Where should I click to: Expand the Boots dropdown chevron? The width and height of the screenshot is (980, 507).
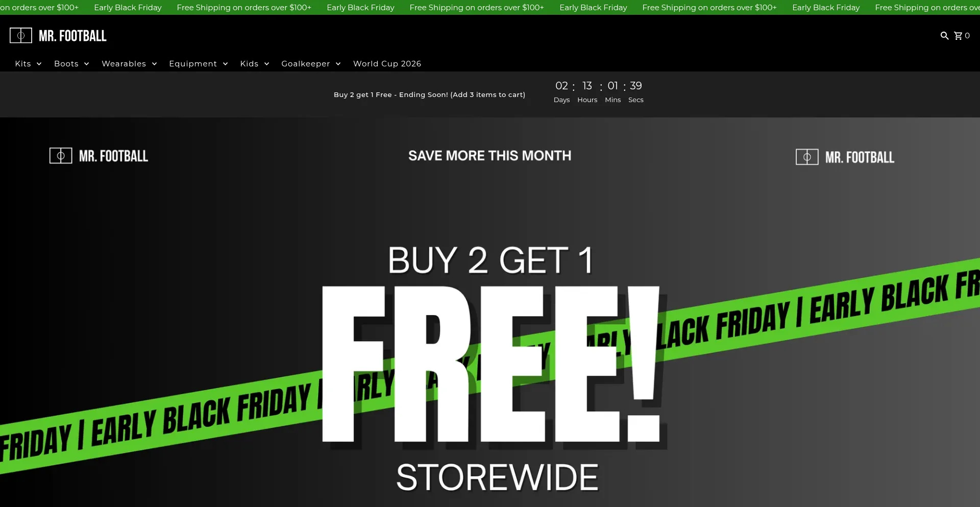[86, 64]
